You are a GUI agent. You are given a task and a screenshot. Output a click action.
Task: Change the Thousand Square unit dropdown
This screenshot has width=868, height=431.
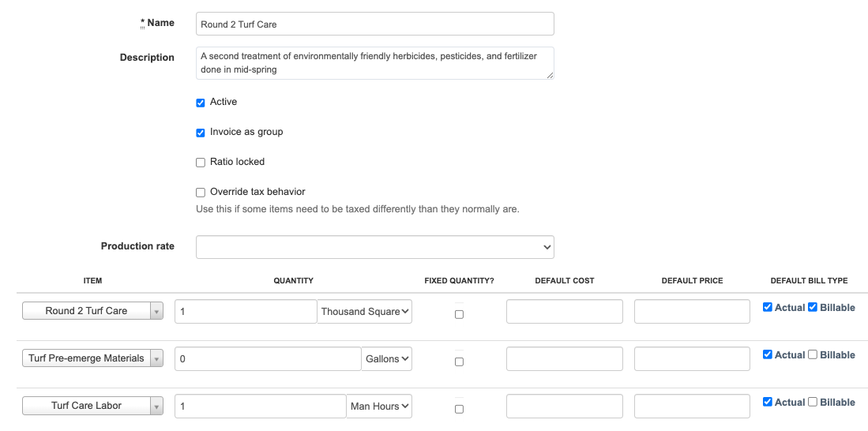pos(365,312)
